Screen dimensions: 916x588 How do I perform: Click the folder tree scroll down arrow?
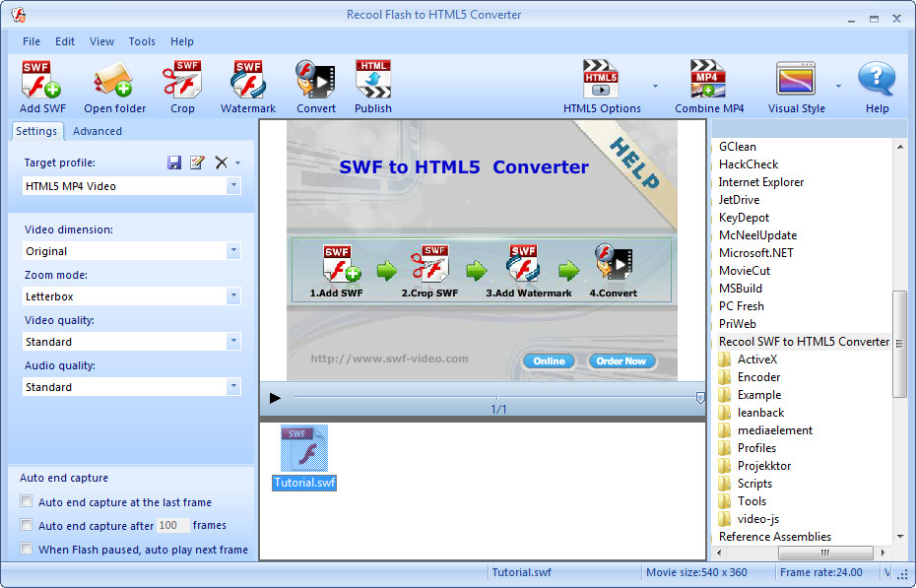coord(899,537)
